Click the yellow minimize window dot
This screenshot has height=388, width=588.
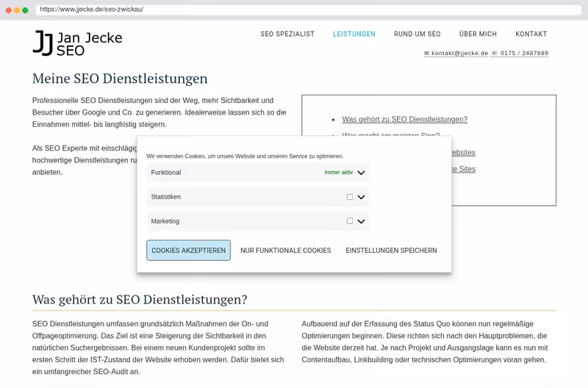[17, 10]
